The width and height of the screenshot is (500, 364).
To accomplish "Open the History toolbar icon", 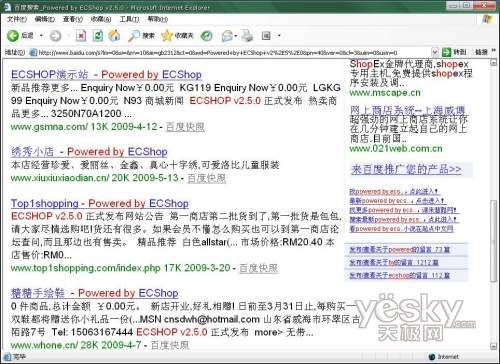I will pos(206,36).
